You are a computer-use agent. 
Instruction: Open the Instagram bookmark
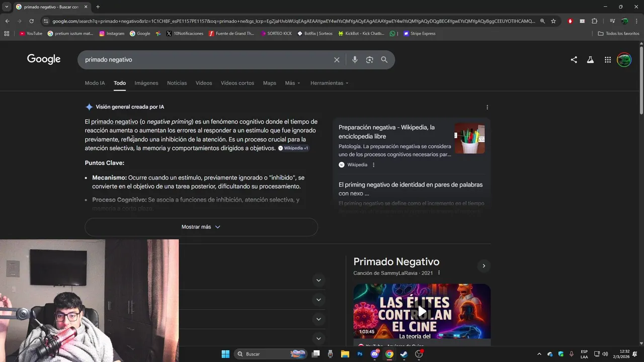[x=112, y=34]
